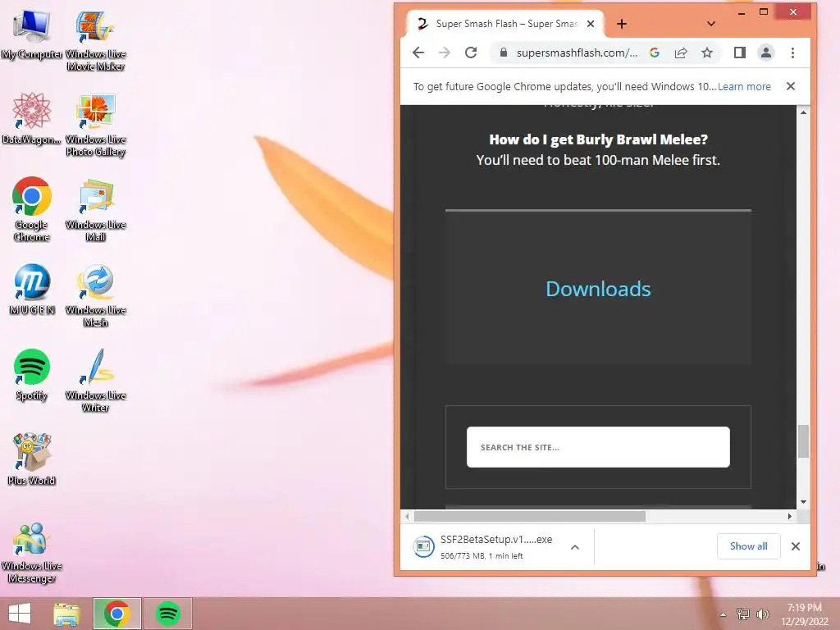This screenshot has height=630, width=840.
Task: Click the horizontal scrollbar thumb
Action: click(x=529, y=517)
